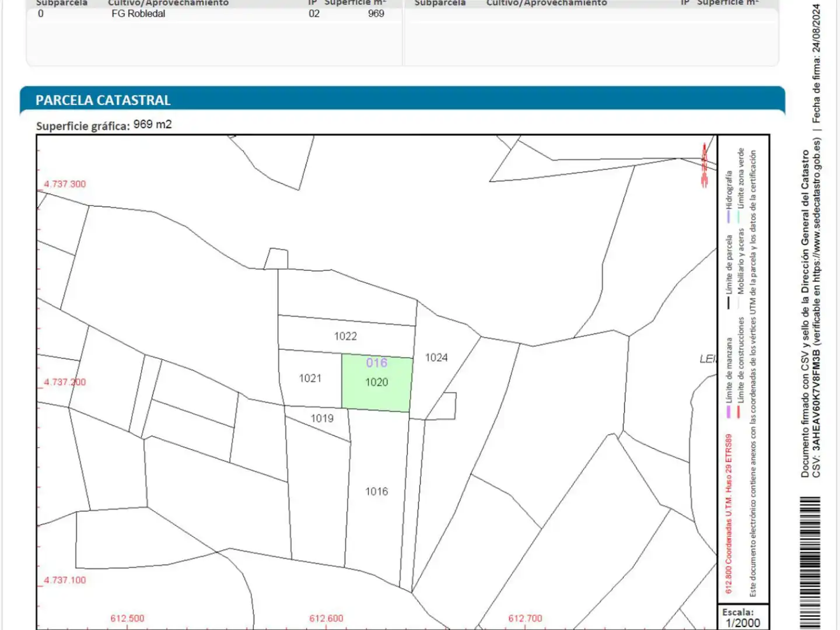Screen dimensions: 840x630
Task: Click the Escala 1/2000 scale box
Action: click(743, 617)
